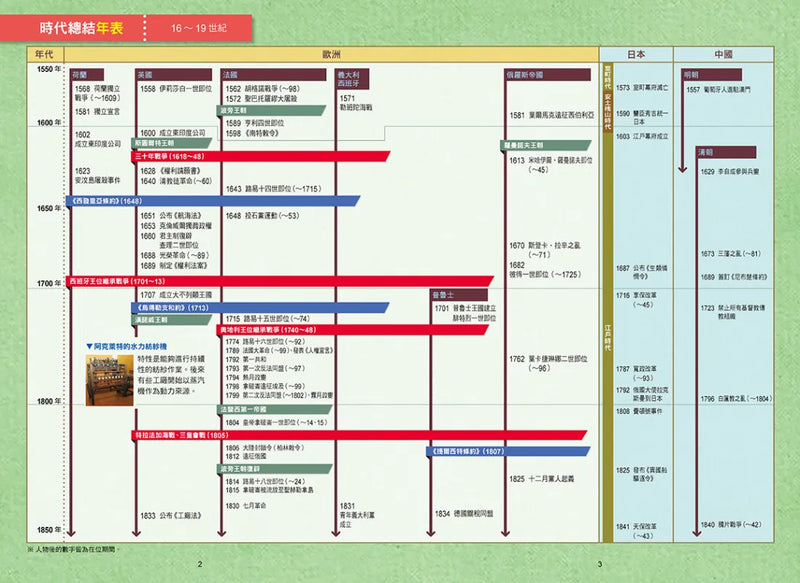Select the 歐洲 column header

[x=331, y=53]
